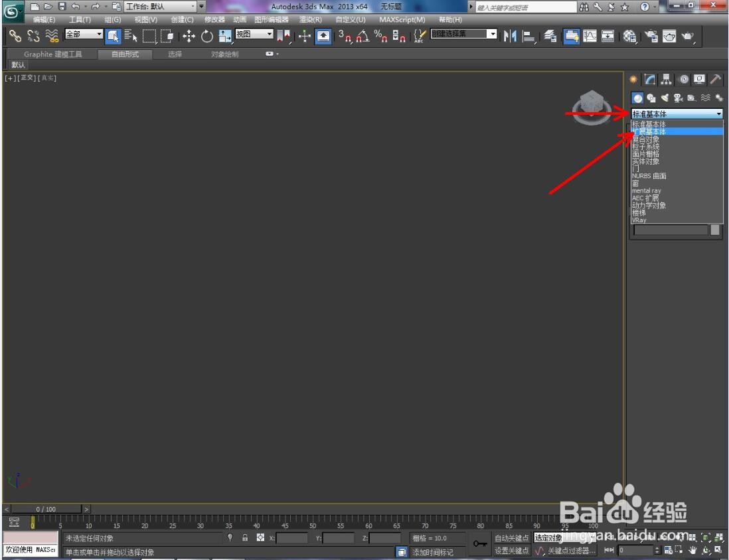Viewport: 729px width, 560px height.
Task: Click the 自动关键点 button
Action: click(x=511, y=538)
